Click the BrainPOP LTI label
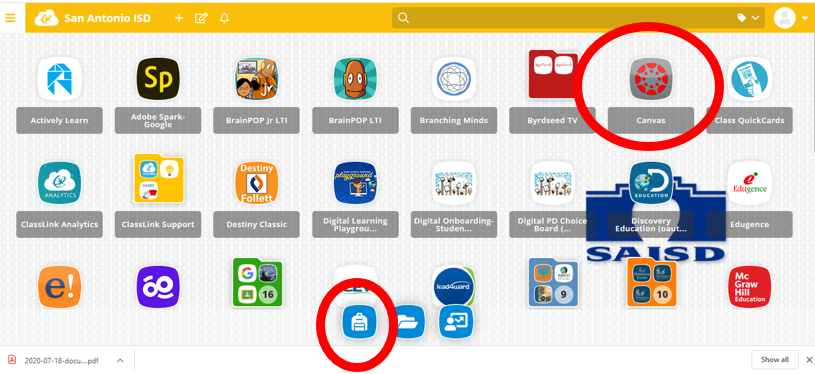The image size is (815, 374). tap(355, 121)
